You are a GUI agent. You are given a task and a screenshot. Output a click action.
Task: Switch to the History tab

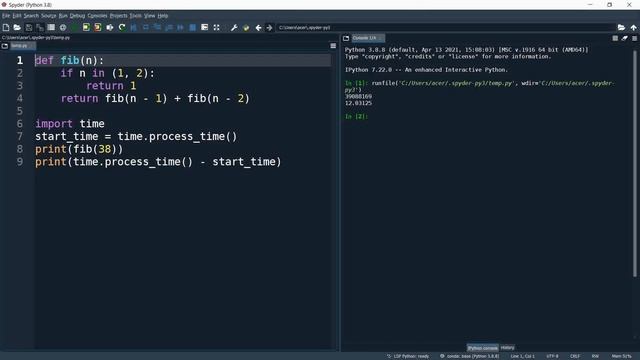(507, 348)
